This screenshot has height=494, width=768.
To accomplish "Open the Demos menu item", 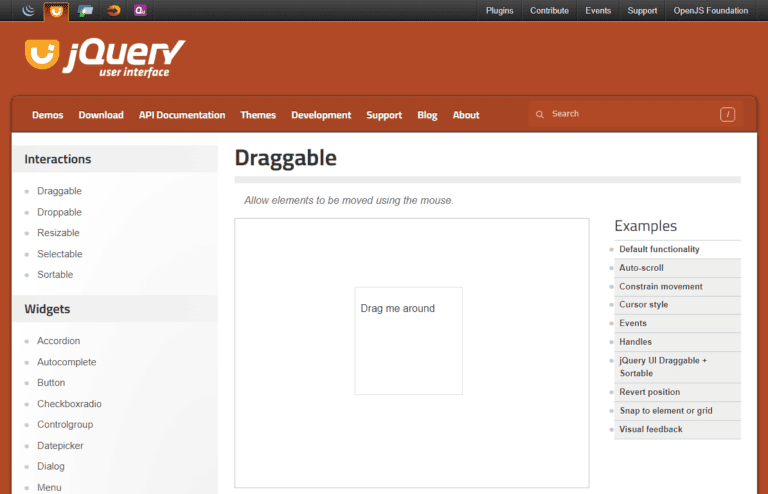I will 47,115.
